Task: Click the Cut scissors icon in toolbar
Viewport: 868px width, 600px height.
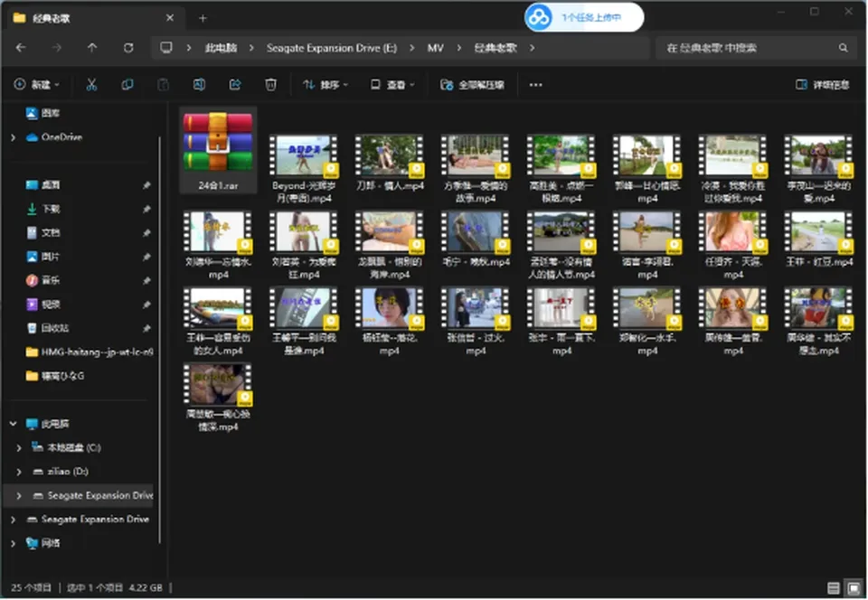Action: [x=91, y=85]
